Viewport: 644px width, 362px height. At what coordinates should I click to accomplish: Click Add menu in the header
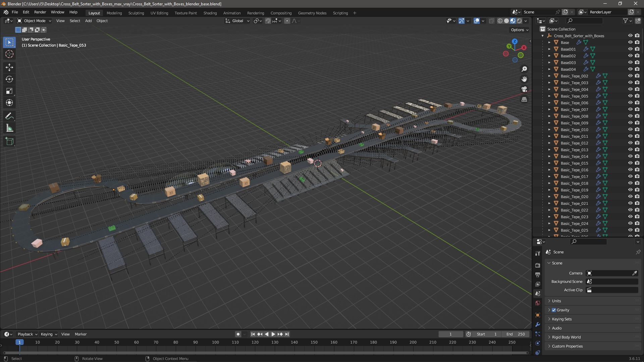(x=88, y=21)
